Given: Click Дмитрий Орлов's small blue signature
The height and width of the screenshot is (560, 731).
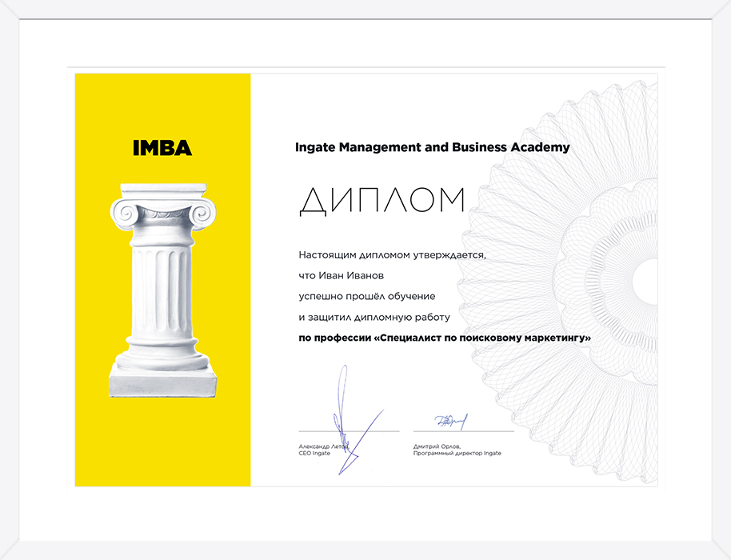Looking at the screenshot, I should pyautogui.click(x=450, y=422).
